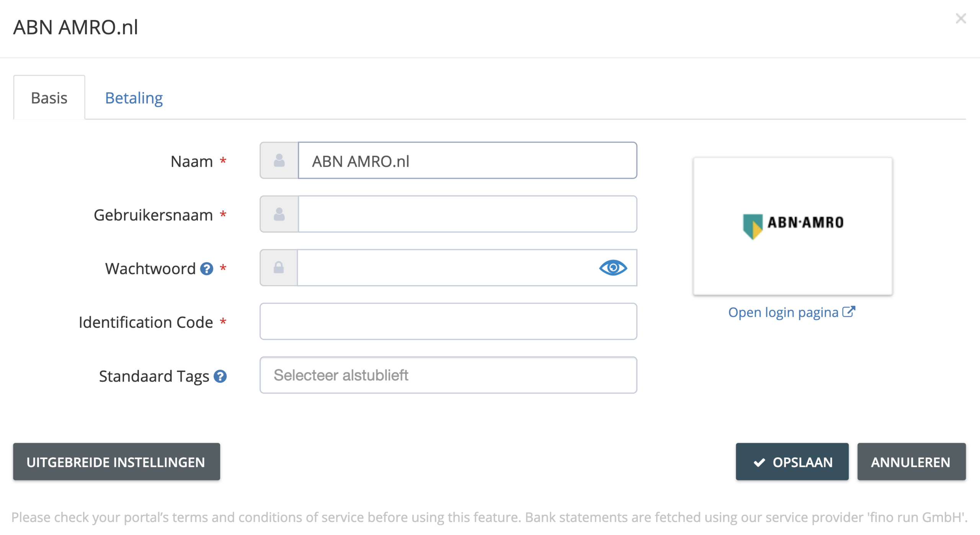Focus the Wachtwoord input field

click(467, 268)
